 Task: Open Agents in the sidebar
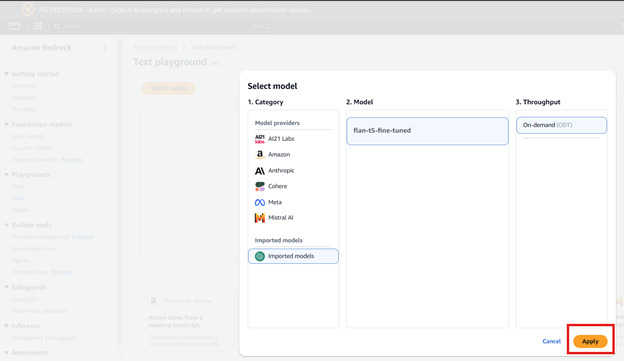click(21, 261)
